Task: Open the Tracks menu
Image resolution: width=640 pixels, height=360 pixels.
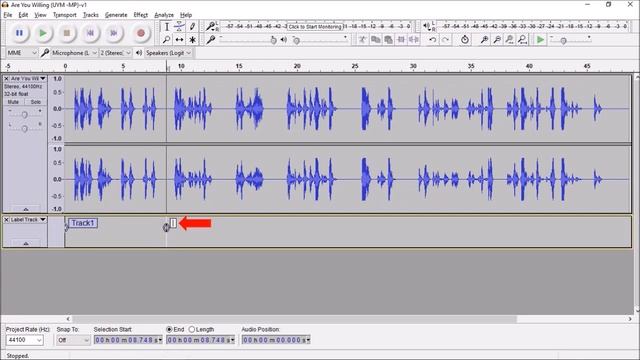Action: pos(91,15)
